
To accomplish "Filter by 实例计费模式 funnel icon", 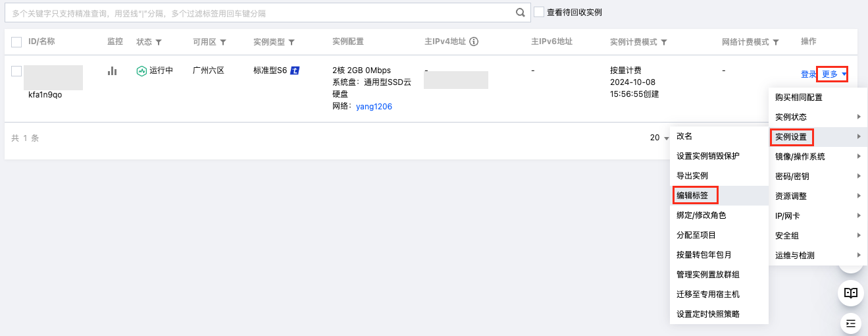I will 664,42.
